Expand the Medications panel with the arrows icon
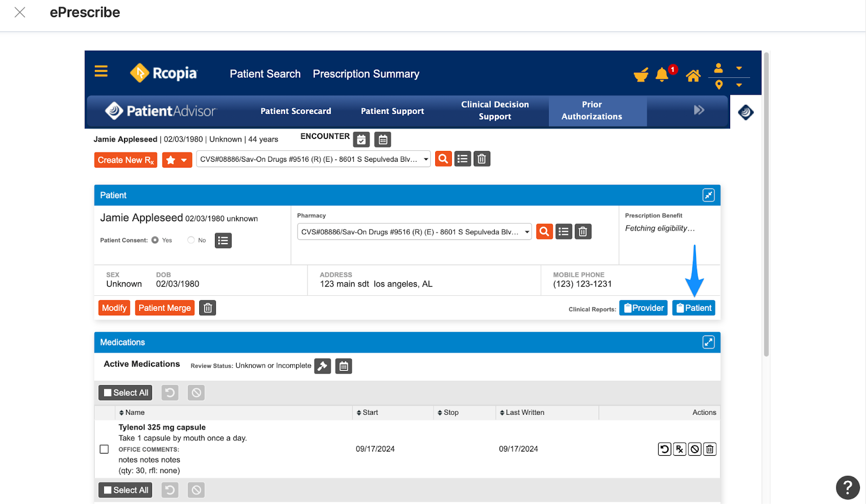Image resolution: width=866 pixels, height=504 pixels. click(x=708, y=342)
